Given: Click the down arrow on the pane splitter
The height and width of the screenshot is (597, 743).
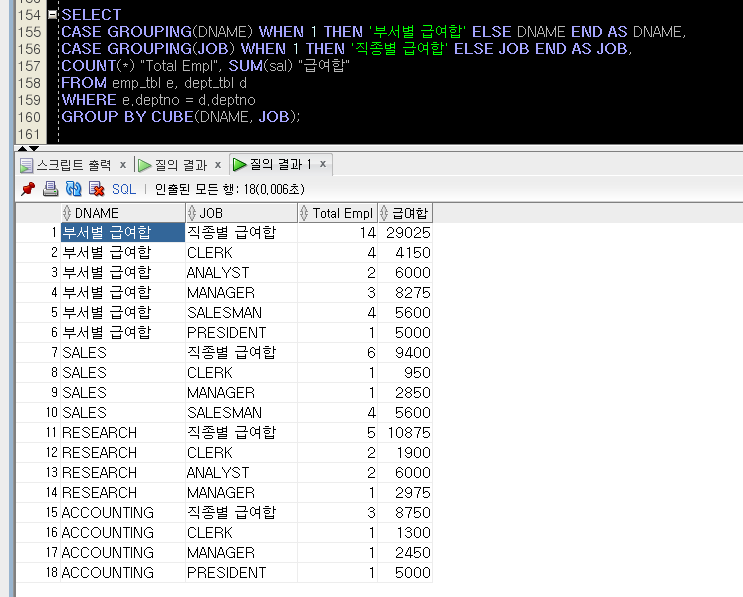Looking at the screenshot, I should click(x=34, y=148).
